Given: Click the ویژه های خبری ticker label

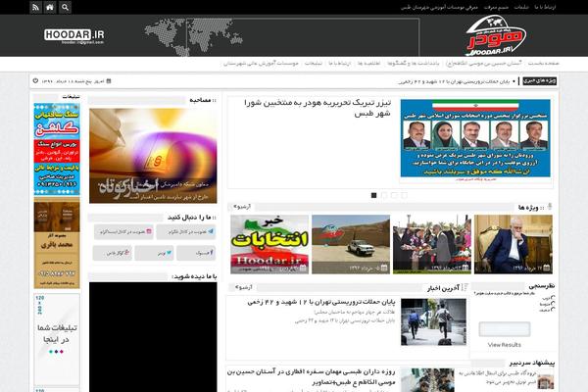Looking at the screenshot, I should click(x=540, y=81).
